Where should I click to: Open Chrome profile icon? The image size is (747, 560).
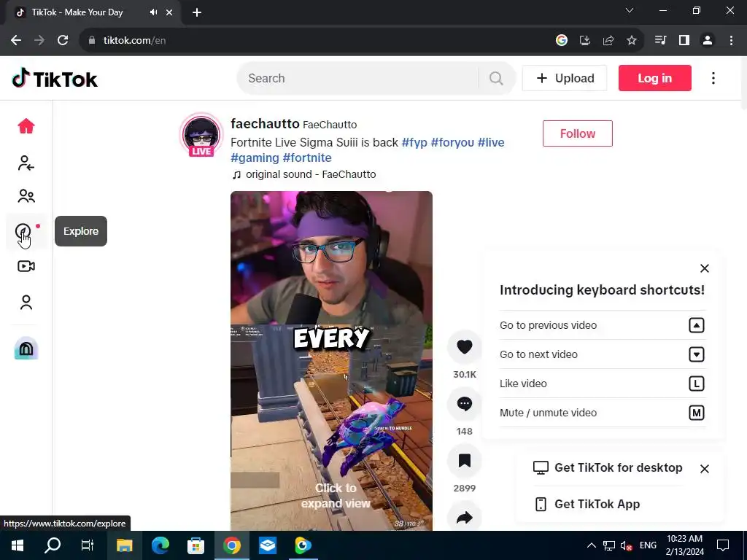pos(708,41)
